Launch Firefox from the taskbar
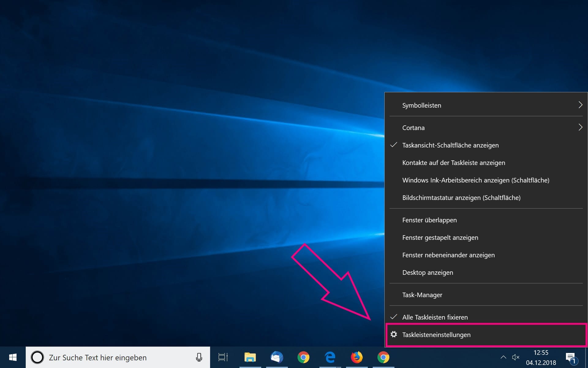588x368 pixels. (356, 357)
